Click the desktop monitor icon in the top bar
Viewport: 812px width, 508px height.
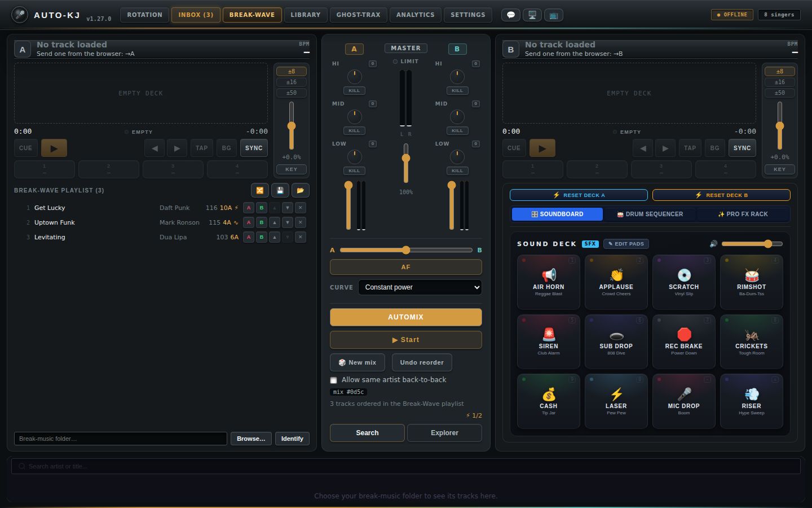[532, 15]
